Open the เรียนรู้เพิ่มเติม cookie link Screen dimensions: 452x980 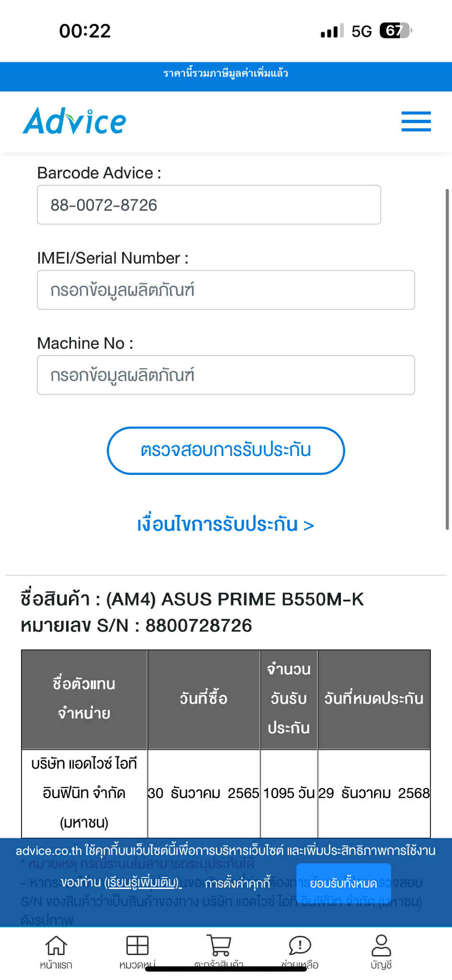(x=143, y=882)
